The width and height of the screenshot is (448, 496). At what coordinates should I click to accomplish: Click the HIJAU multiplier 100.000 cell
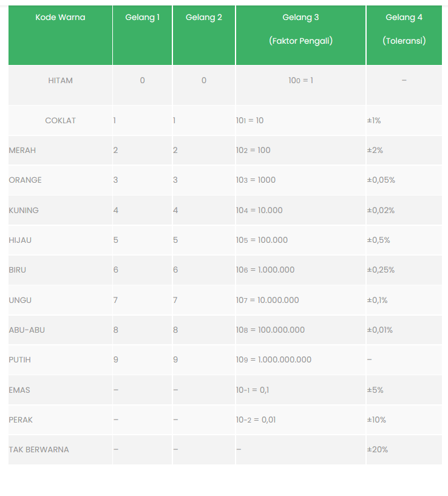tap(300, 240)
